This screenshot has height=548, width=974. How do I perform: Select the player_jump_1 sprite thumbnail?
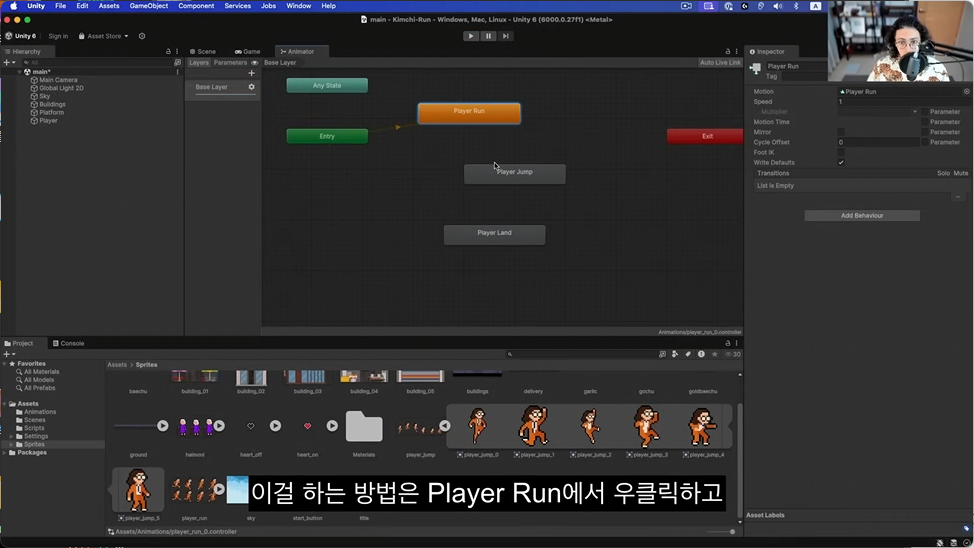tap(534, 426)
